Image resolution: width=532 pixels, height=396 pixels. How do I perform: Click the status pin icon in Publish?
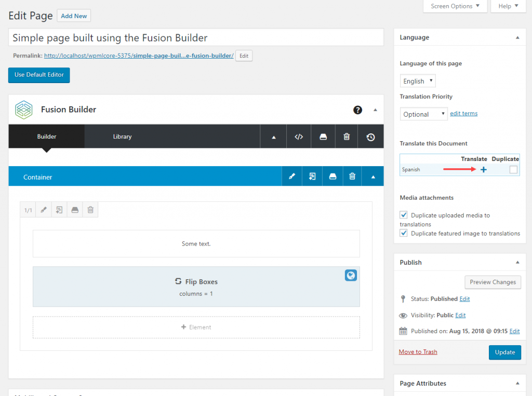(x=403, y=299)
